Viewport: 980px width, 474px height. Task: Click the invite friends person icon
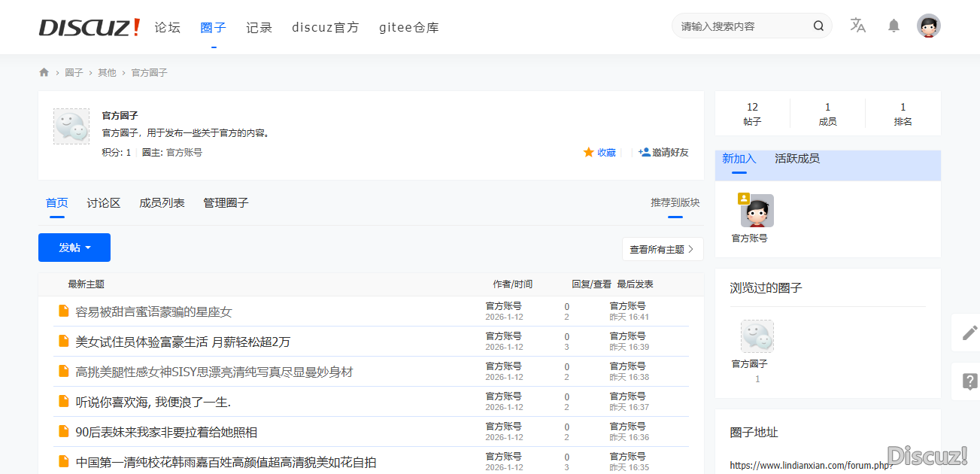tap(644, 152)
